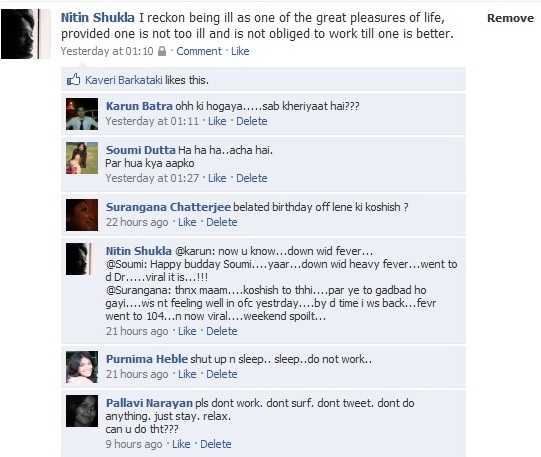This screenshot has width=541, height=457.
Task: Click the privacy lock icon on post
Action: [162, 51]
